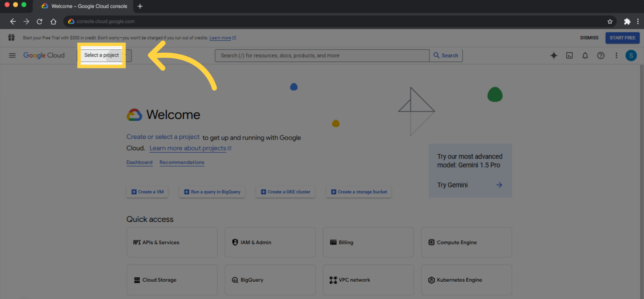Open APIs & Services quick access card
The width and height of the screenshot is (644, 299).
pyautogui.click(x=172, y=242)
